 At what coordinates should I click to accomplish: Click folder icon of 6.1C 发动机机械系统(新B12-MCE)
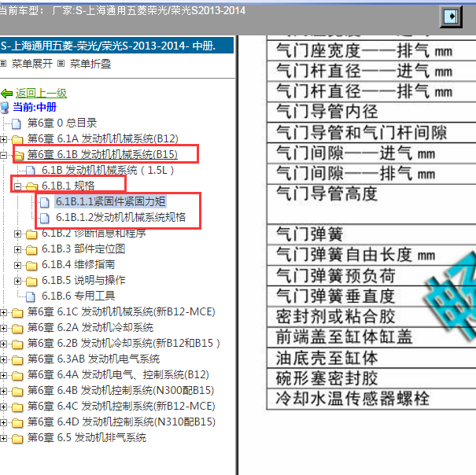click(x=17, y=313)
